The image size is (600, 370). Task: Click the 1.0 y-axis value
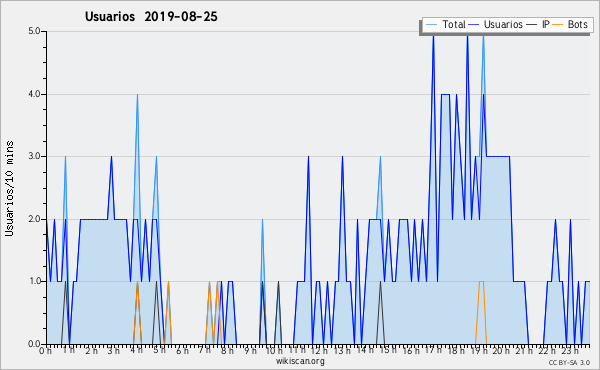click(x=34, y=281)
